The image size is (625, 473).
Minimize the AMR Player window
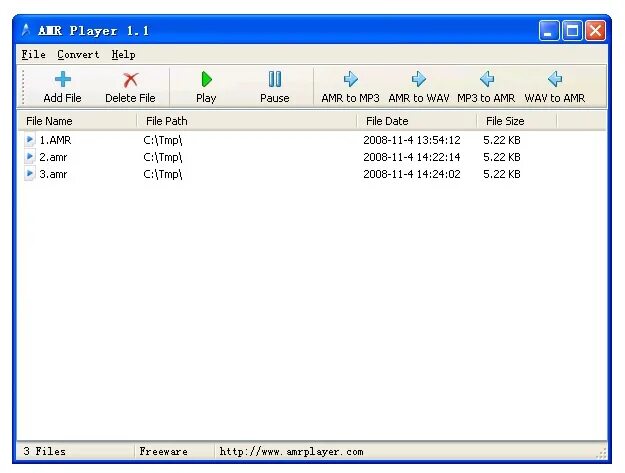tap(548, 30)
